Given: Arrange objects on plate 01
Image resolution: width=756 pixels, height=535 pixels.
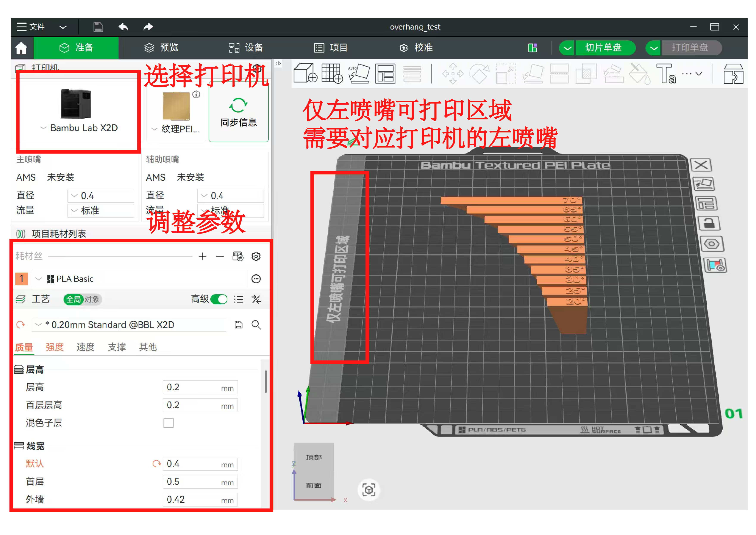Looking at the screenshot, I should coord(706,204).
